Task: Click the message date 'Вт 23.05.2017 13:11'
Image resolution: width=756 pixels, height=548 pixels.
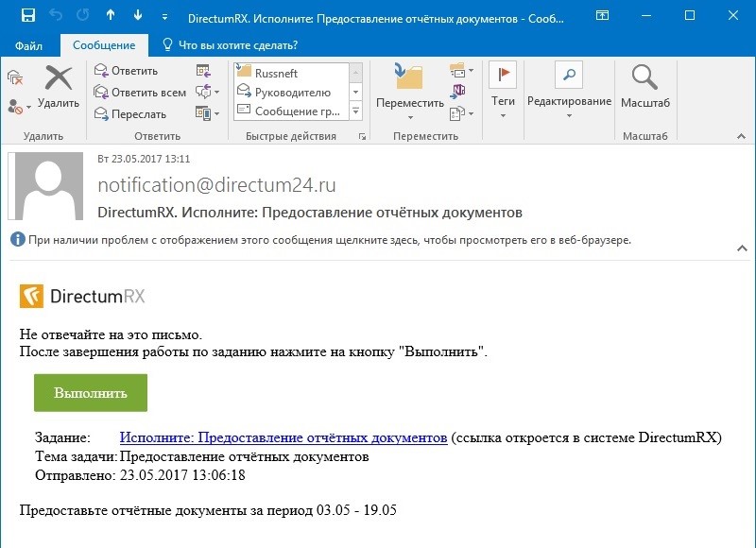Action: pos(144,159)
